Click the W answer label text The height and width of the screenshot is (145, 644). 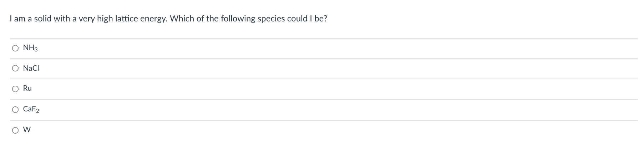(x=27, y=130)
